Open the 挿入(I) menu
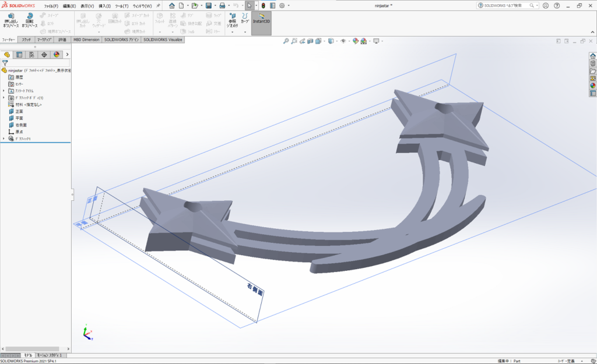The height and width of the screenshot is (364, 597). click(105, 6)
